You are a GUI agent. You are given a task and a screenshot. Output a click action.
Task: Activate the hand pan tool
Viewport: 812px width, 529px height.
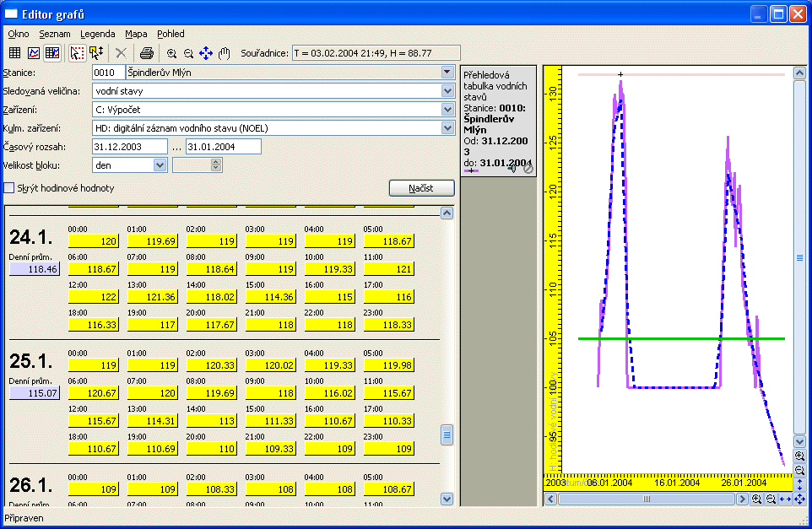coord(225,53)
